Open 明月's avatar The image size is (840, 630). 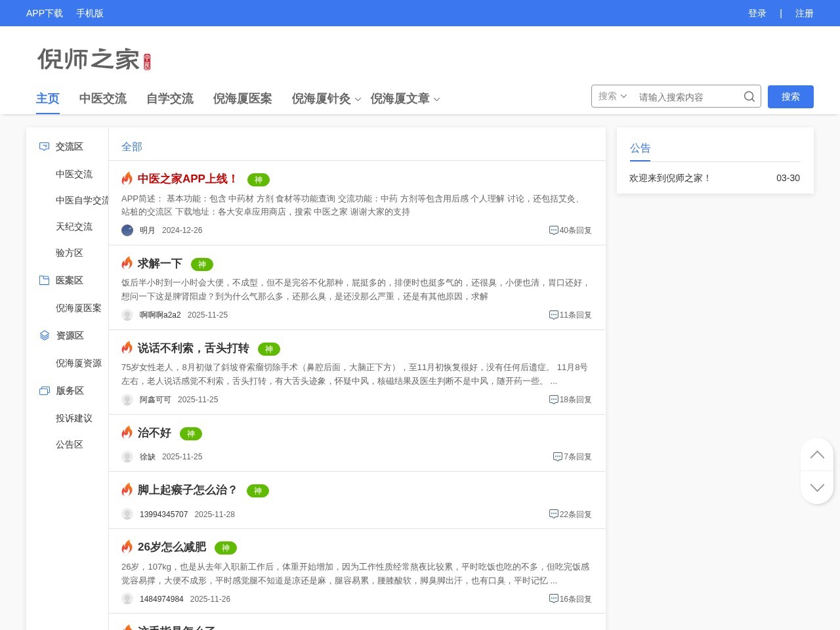[x=127, y=230]
